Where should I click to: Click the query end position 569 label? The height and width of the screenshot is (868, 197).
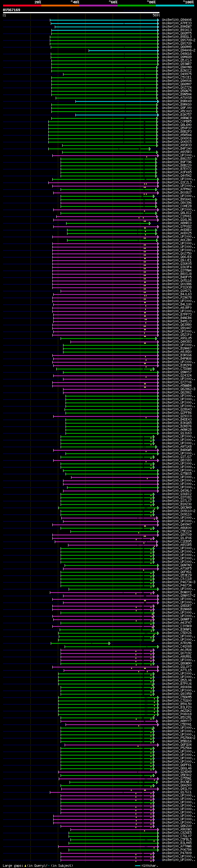[x=155, y=15]
